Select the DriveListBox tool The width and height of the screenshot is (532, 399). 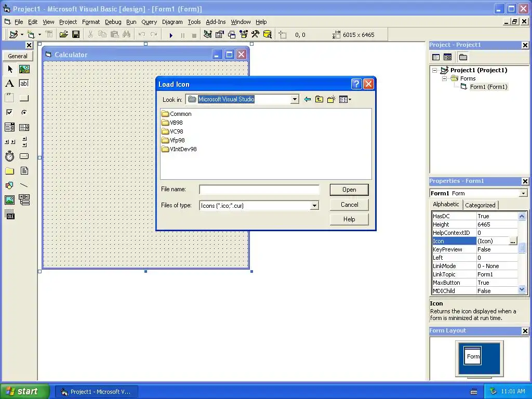[24, 156]
